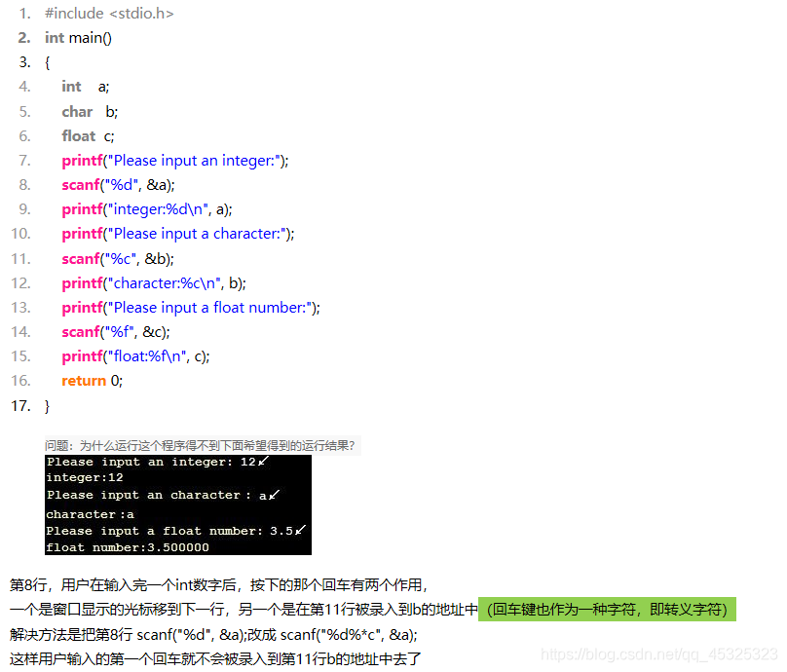Click the question text starting with '问题'
The height and width of the screenshot is (672, 787).
coord(200,446)
